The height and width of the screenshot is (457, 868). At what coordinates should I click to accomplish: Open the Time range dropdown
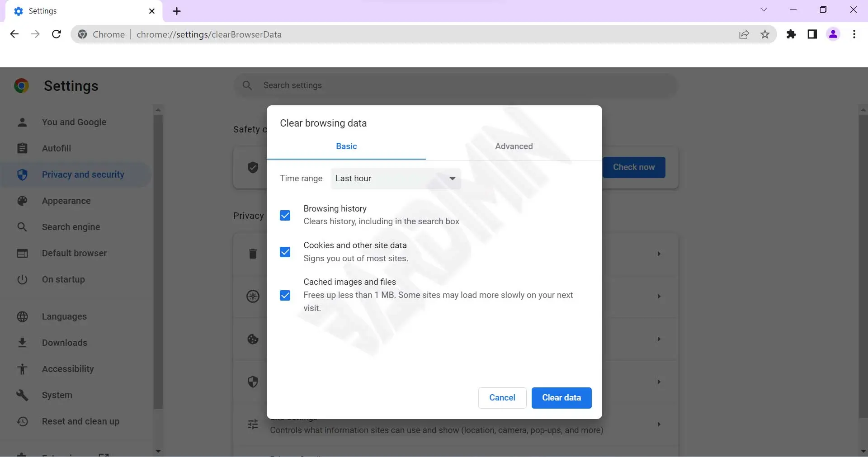pos(396,179)
